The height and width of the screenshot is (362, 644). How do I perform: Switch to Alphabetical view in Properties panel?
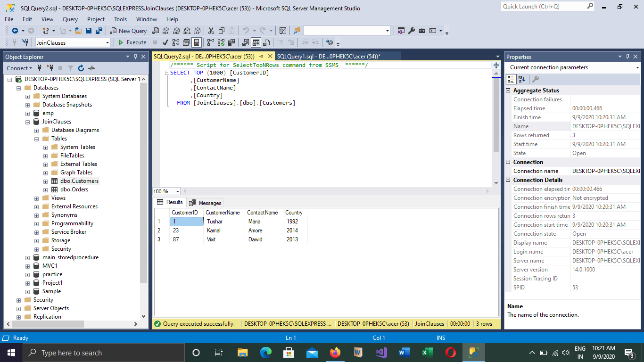[521, 79]
